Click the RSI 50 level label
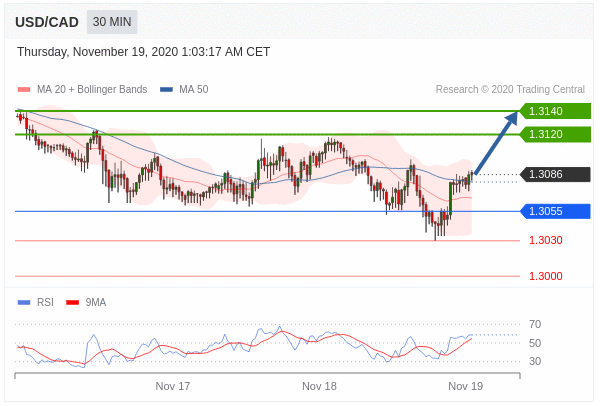Image resolution: width=603 pixels, height=406 pixels. coord(535,343)
